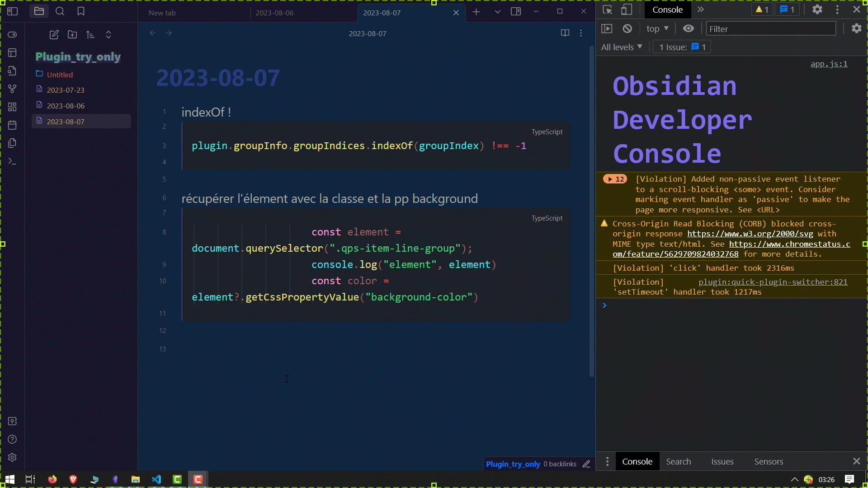Change file explorer sort order
The height and width of the screenshot is (488, 868).
tap(90, 35)
